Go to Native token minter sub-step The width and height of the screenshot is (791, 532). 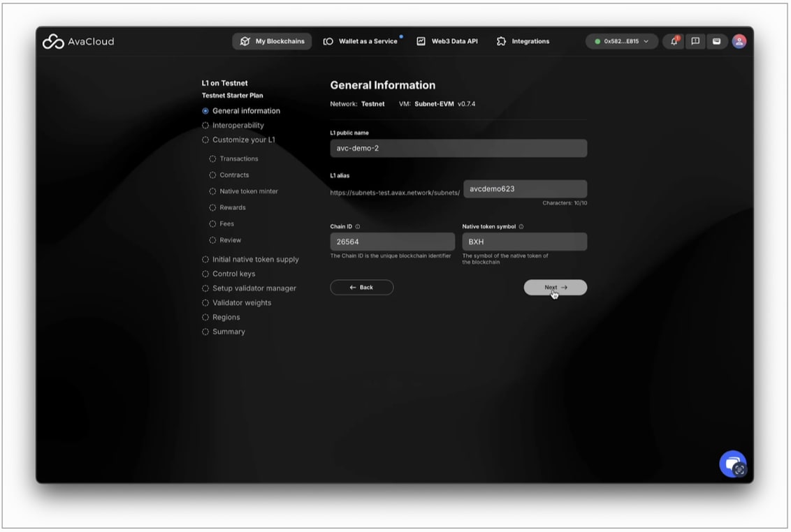pos(244,191)
